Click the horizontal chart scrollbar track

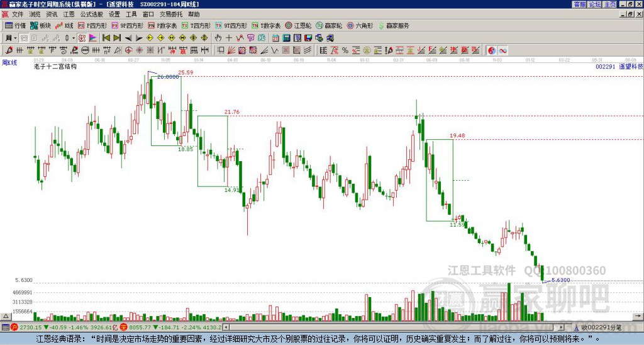394,327
